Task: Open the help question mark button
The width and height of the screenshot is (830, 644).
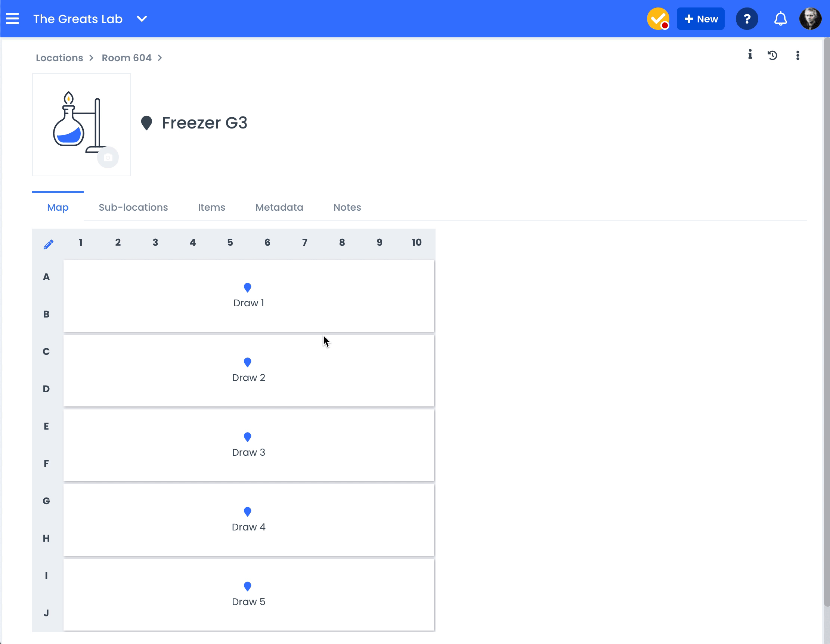Action: point(747,19)
